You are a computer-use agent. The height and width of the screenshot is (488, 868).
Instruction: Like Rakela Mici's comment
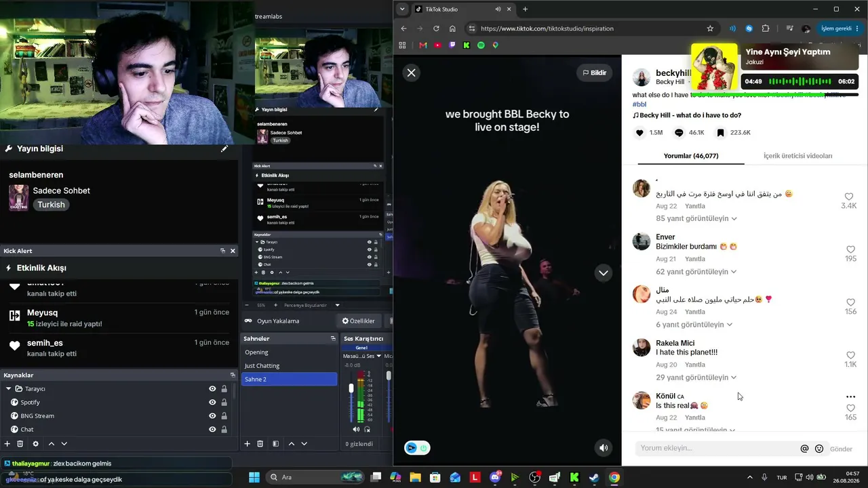pyautogui.click(x=850, y=355)
